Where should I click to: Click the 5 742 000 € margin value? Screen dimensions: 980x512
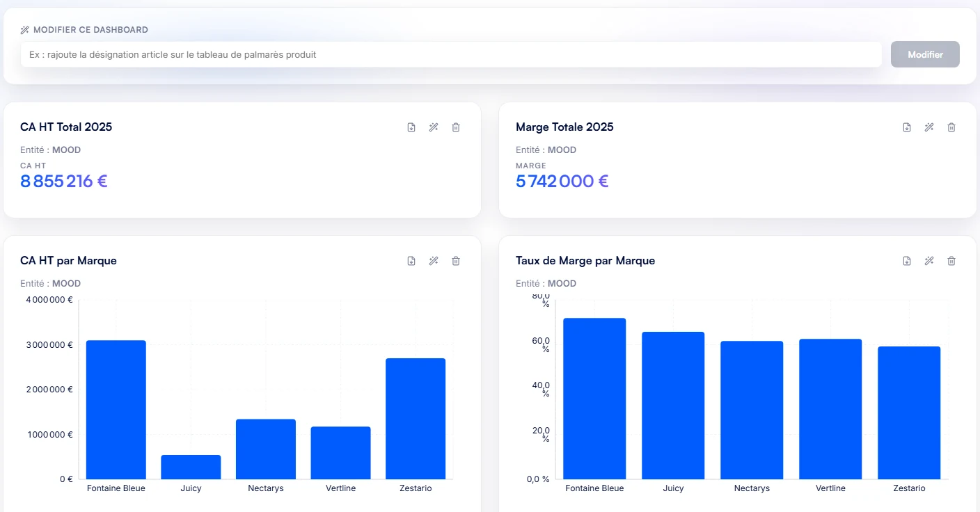(562, 182)
